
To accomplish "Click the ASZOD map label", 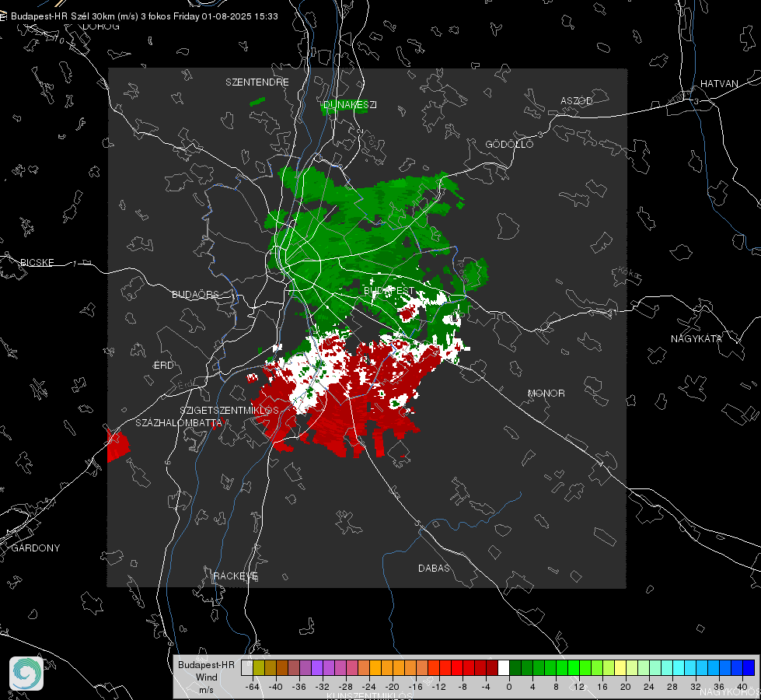I will [577, 101].
